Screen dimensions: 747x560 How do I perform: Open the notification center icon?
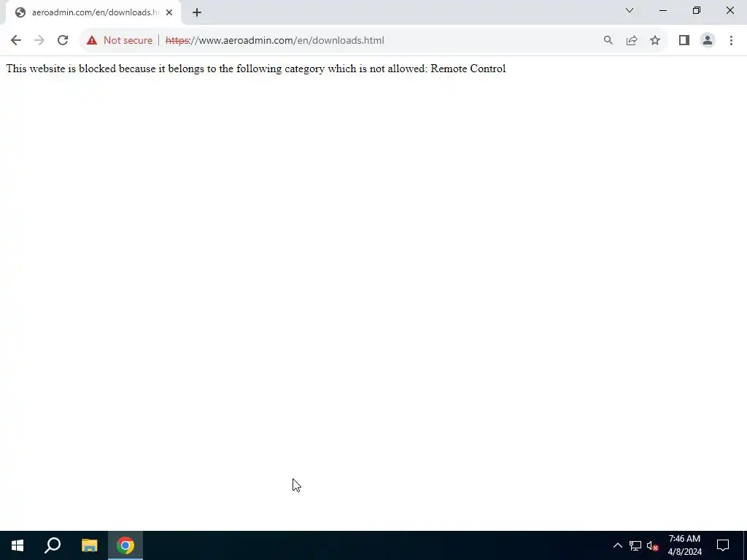tap(723, 545)
